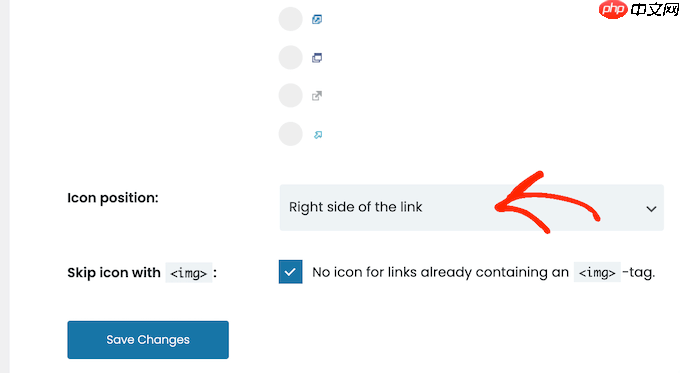680x373 pixels.
Task: Open the Icon position dropdown
Action: (x=472, y=207)
